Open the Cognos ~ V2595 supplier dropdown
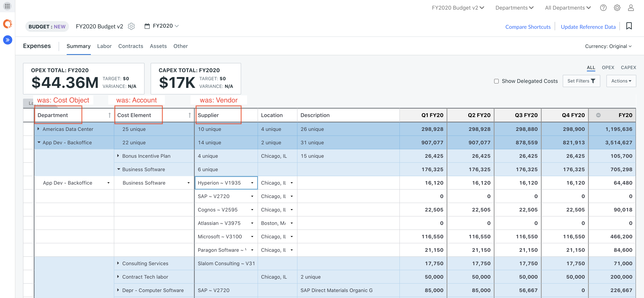The width and height of the screenshot is (644, 298). coord(252,210)
